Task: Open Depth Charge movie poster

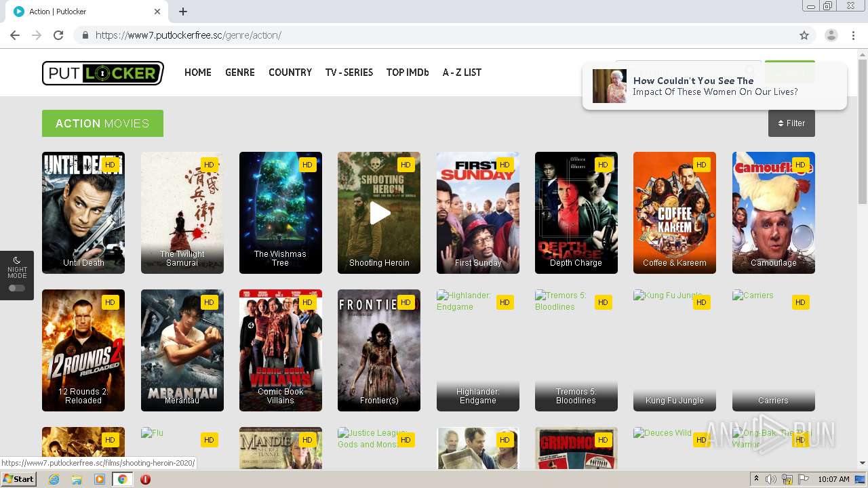Action: pyautogui.click(x=576, y=213)
